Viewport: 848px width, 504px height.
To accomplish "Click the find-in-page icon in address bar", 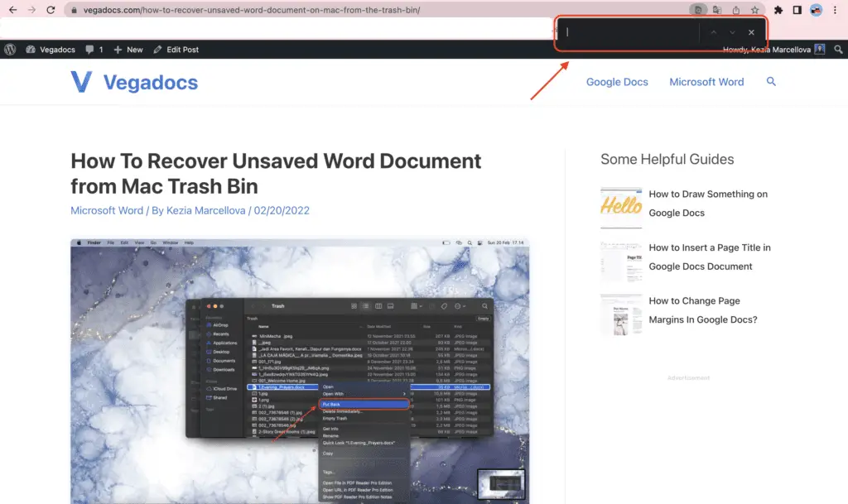I will pos(698,10).
